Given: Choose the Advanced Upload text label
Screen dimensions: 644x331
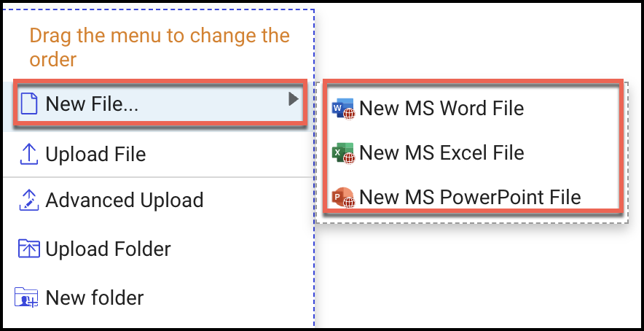Looking at the screenshot, I should click(x=124, y=200).
